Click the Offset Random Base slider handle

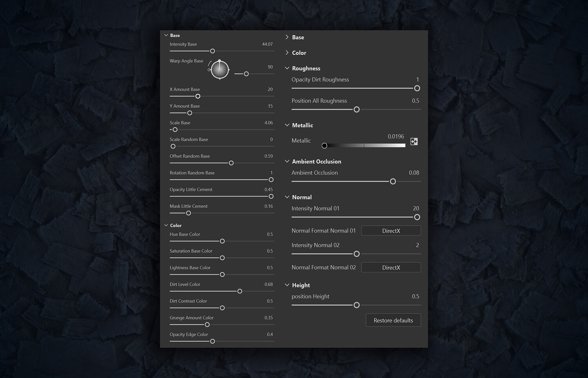click(231, 163)
